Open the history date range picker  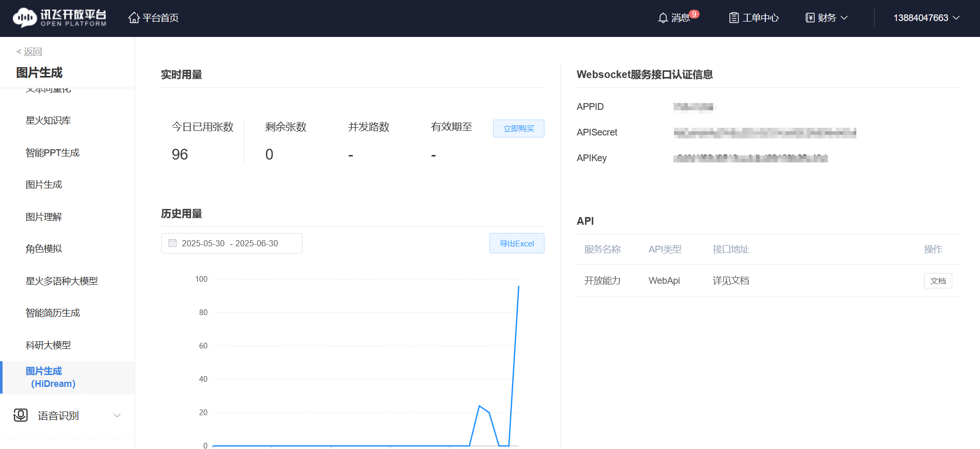tap(232, 243)
